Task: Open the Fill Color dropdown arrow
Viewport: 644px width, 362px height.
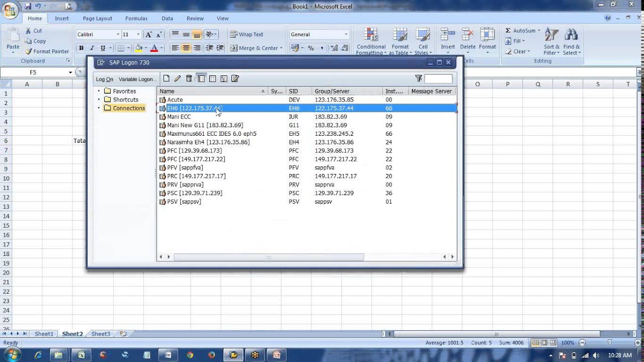Action: [x=145, y=48]
